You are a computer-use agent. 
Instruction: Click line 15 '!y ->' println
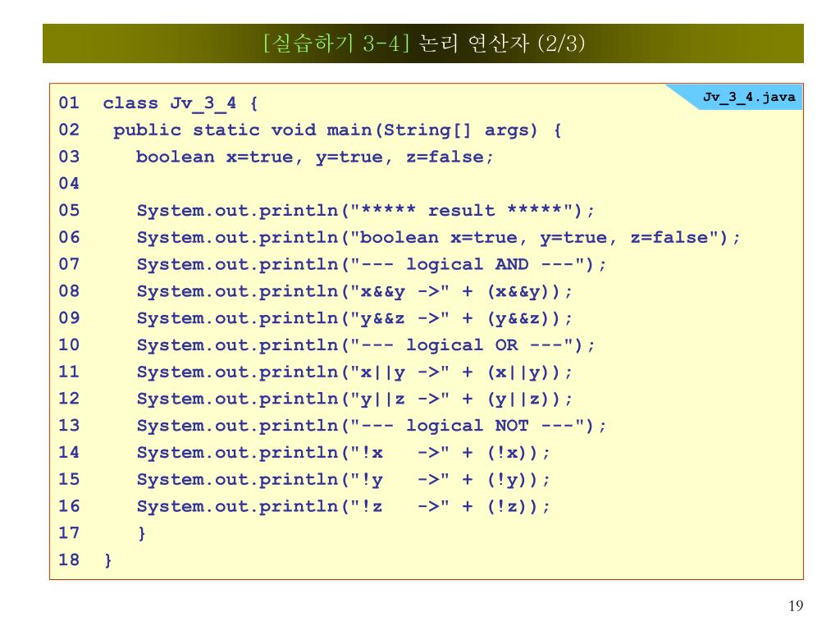point(343,479)
